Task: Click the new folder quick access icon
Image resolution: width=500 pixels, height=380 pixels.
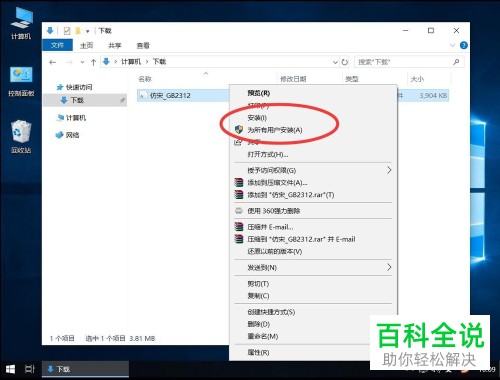Action: [78, 31]
